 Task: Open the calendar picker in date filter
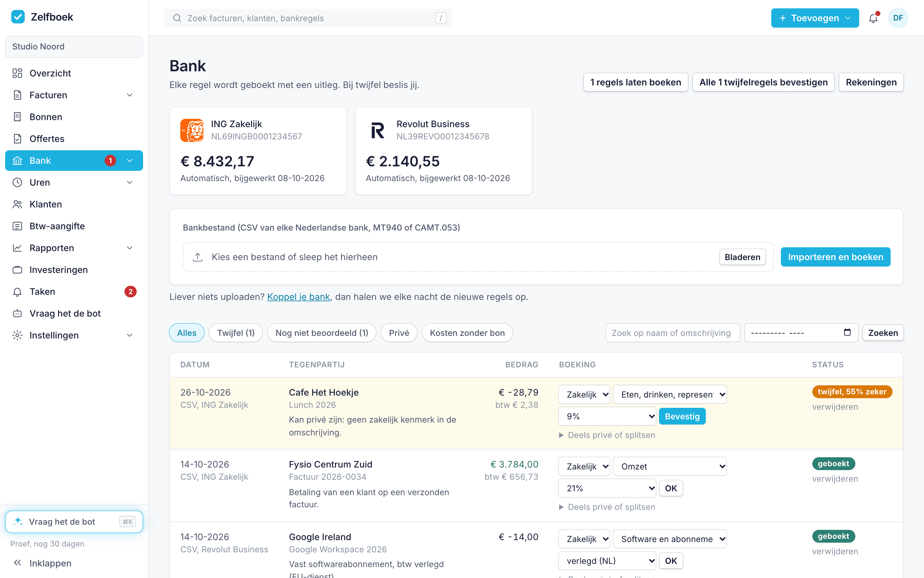847,332
